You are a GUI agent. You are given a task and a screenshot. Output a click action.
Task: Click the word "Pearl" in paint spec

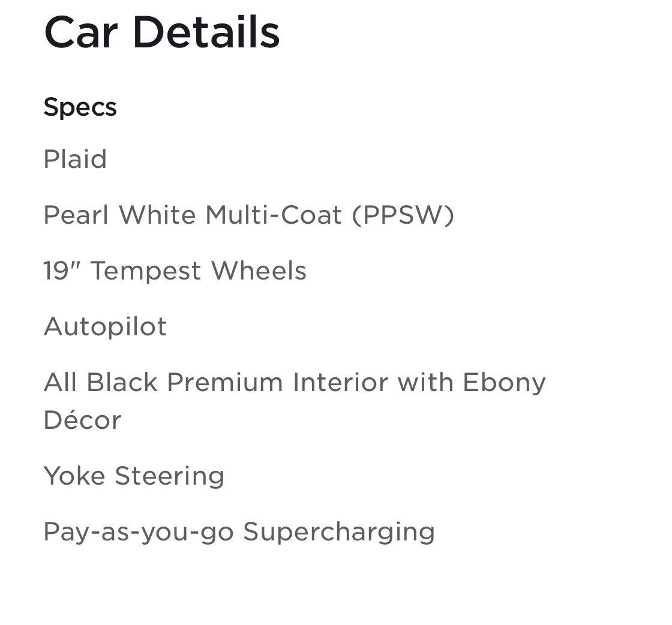[76, 215]
